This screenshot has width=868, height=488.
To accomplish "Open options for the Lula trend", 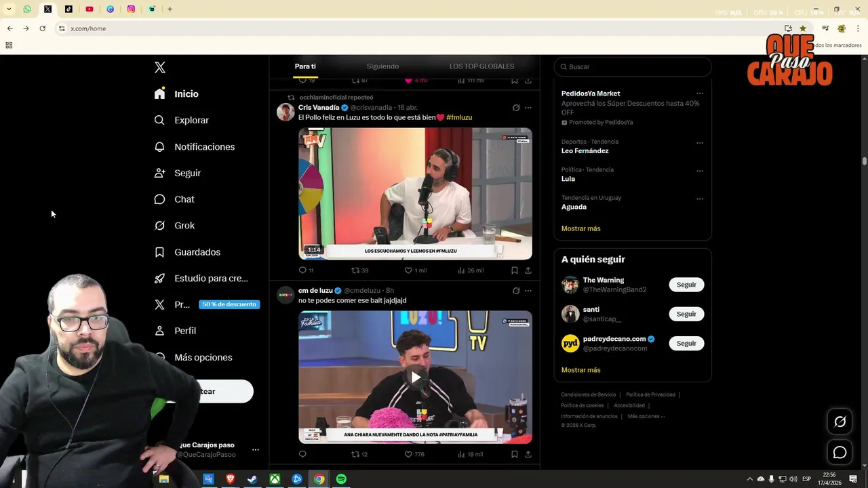I will click(700, 171).
